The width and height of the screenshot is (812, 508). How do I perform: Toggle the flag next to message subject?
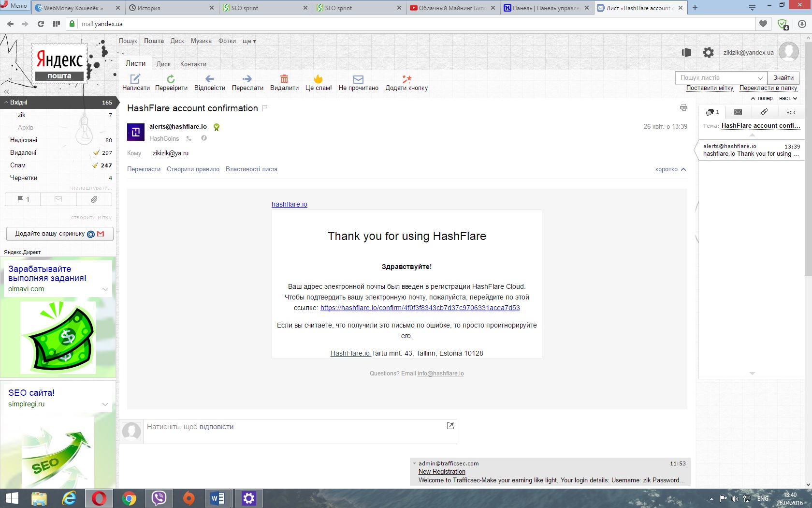pos(264,108)
